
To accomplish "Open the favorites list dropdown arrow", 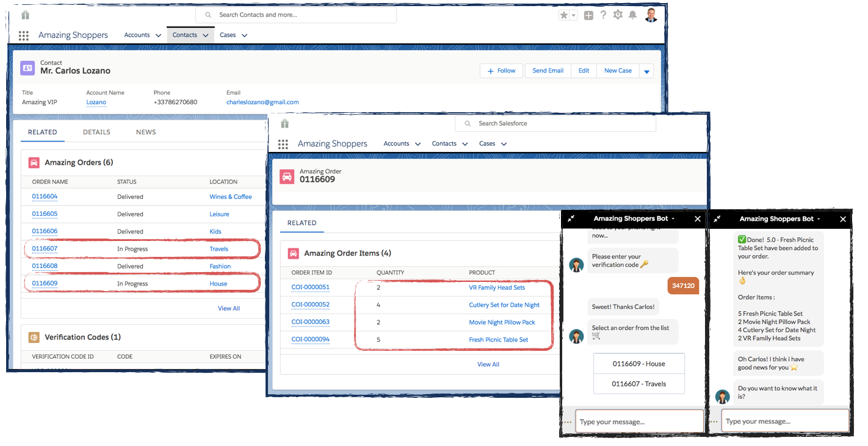I will [573, 15].
